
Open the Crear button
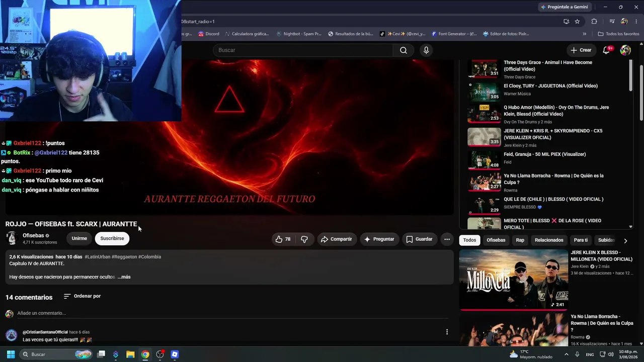581,50
